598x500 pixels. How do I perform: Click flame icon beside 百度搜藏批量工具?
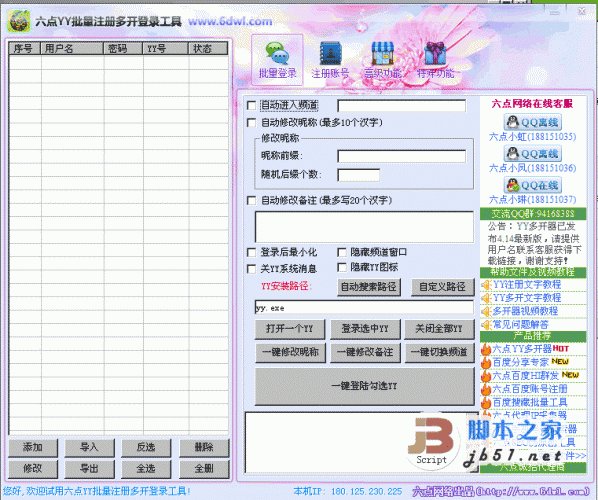click(486, 402)
